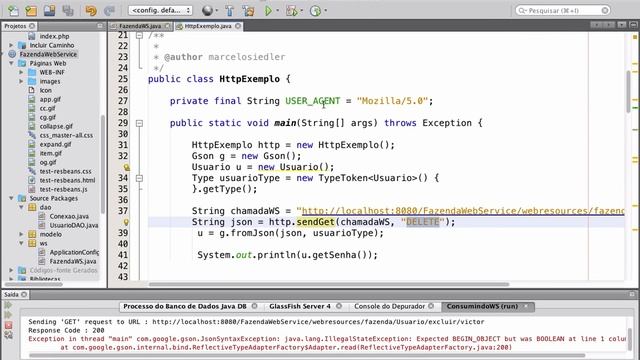Open the Debug Project dropdown arrow
Screen dimensions: 640x360
pyautogui.click(x=302, y=11)
